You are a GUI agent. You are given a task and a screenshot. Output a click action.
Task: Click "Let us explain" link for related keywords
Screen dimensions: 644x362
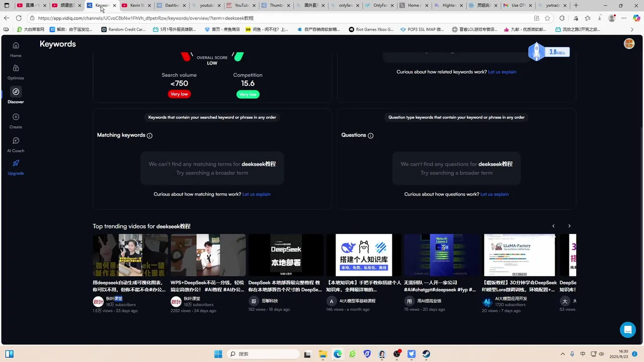[502, 72]
